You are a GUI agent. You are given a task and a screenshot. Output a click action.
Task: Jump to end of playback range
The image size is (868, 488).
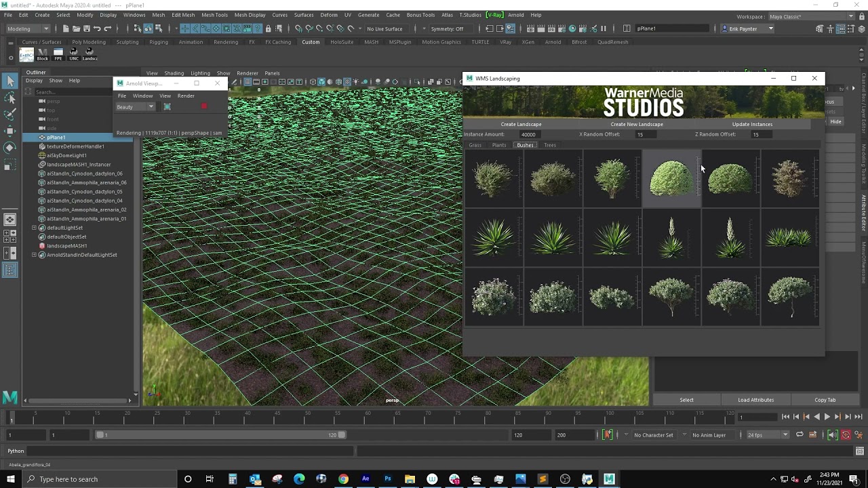tap(858, 417)
